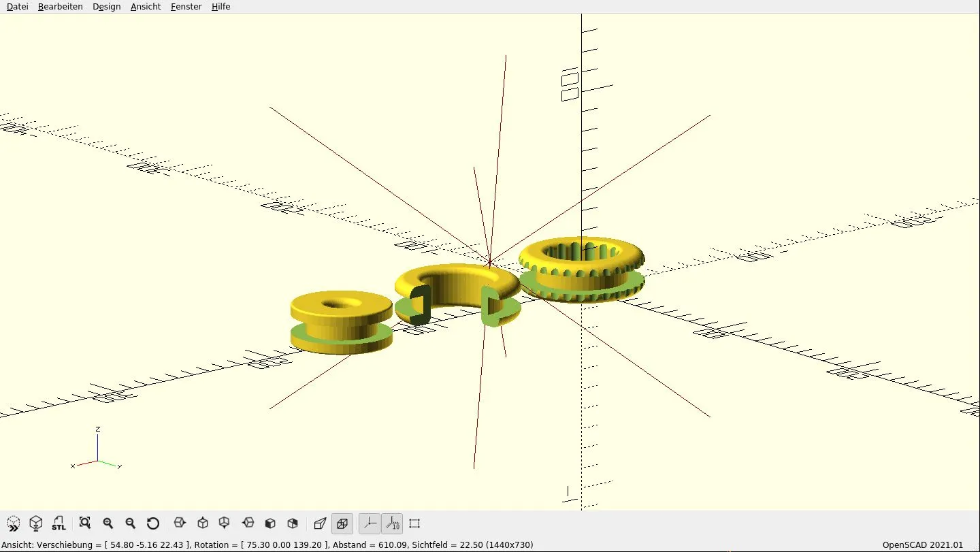Enable Perspective projection
Viewport: 980px width, 552px height.
coord(320,523)
